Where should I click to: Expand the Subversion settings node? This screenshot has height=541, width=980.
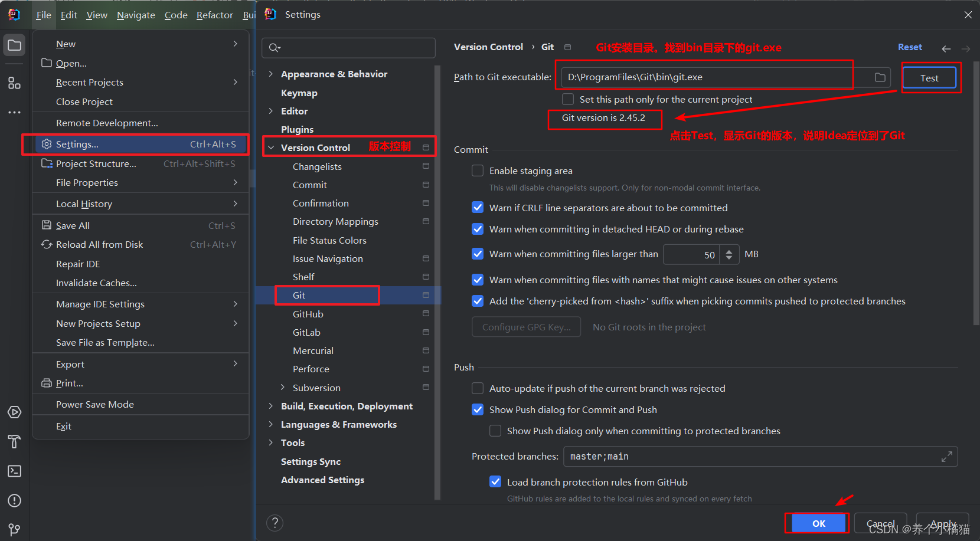[x=283, y=388]
